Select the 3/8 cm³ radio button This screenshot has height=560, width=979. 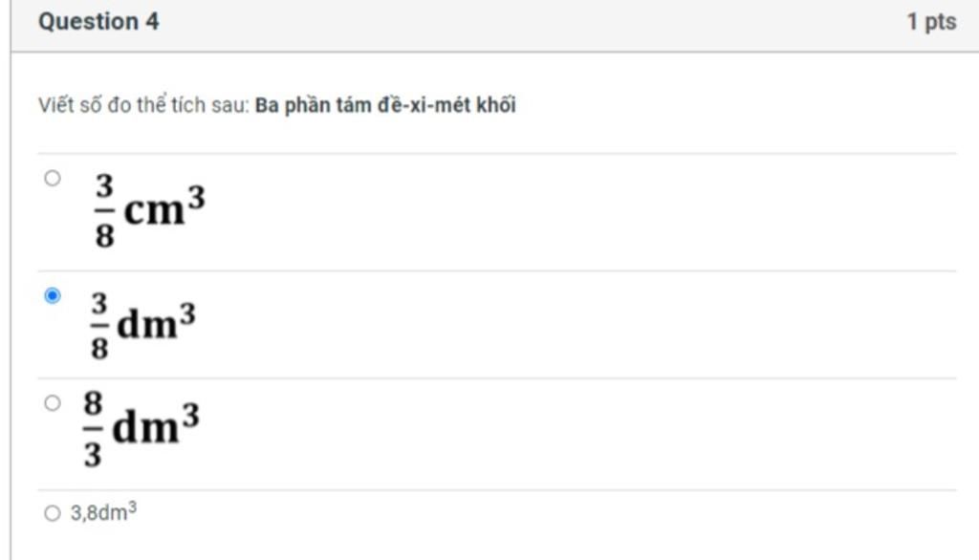click(53, 179)
